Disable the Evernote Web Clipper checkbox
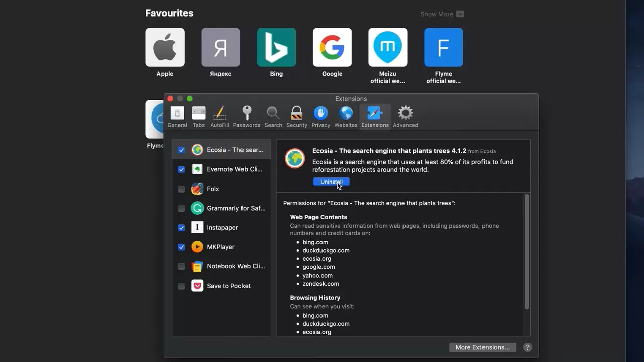Screen dimensions: 644x362 [181, 169]
